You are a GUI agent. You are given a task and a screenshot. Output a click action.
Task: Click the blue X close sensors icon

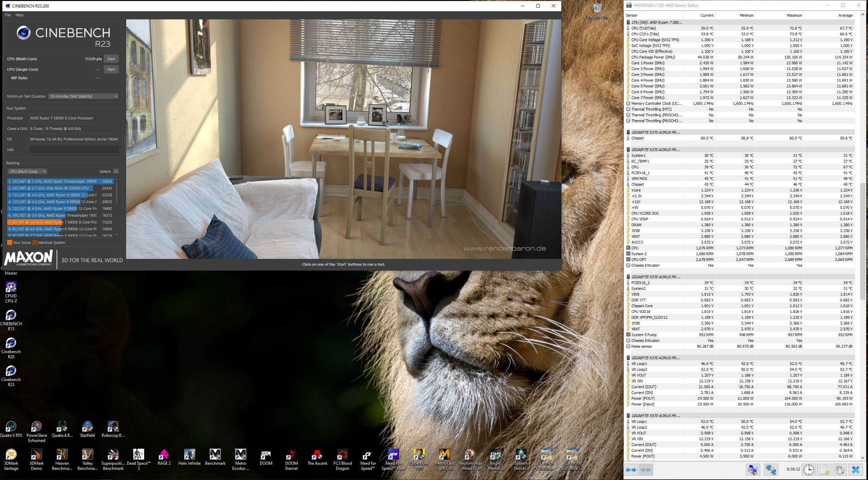point(856,470)
